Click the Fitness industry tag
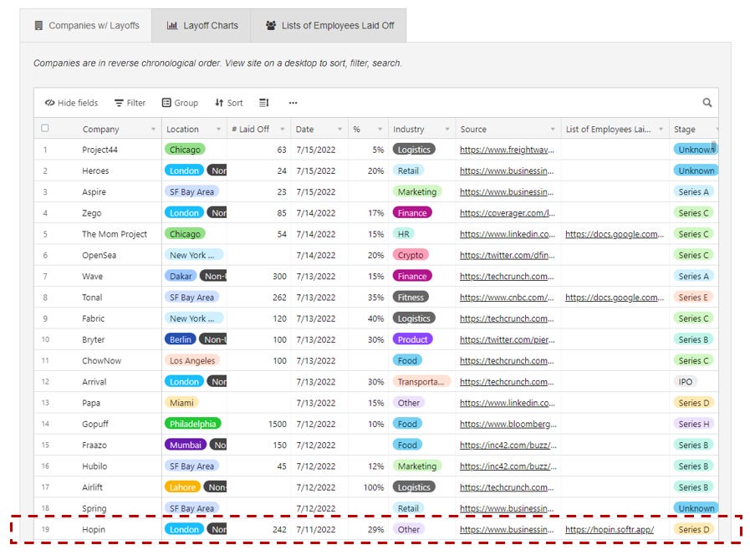The width and height of the screenshot is (750, 560). pyautogui.click(x=411, y=297)
